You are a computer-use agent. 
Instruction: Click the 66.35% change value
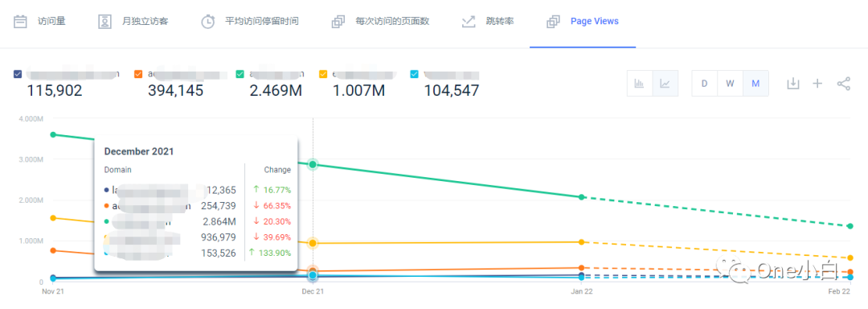coord(276,206)
